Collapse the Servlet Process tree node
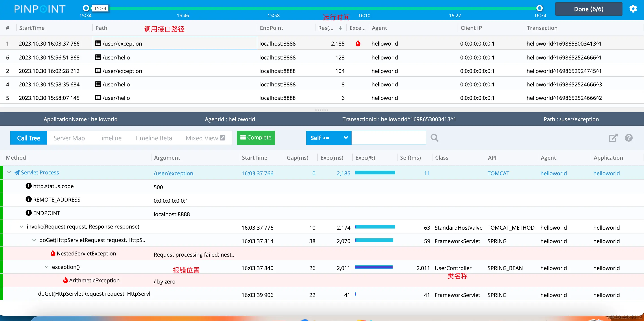The image size is (644, 321). tap(9, 172)
